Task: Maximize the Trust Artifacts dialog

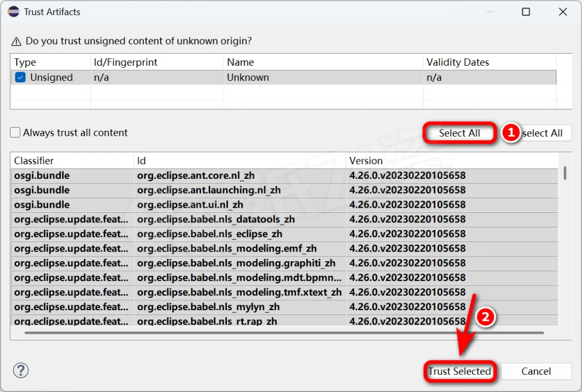Action: [525, 12]
